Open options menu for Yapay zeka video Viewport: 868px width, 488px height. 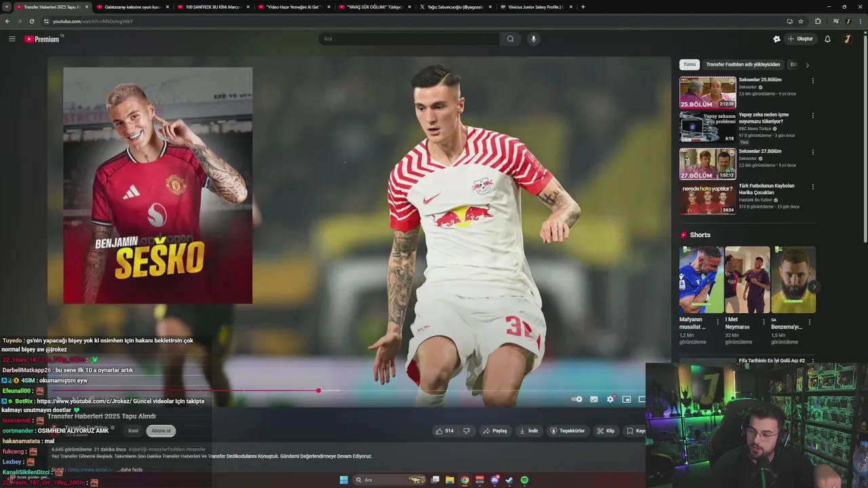pyautogui.click(x=812, y=116)
